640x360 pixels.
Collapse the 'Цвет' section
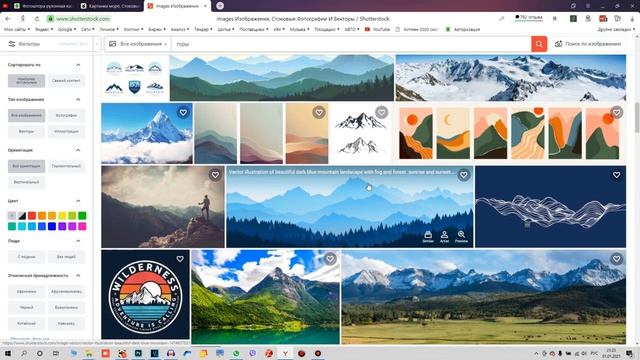(x=78, y=201)
